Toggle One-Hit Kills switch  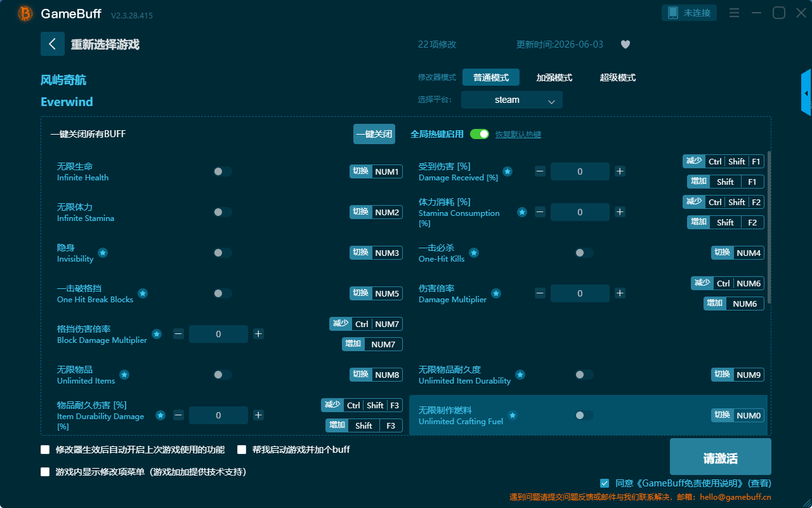pyautogui.click(x=584, y=253)
